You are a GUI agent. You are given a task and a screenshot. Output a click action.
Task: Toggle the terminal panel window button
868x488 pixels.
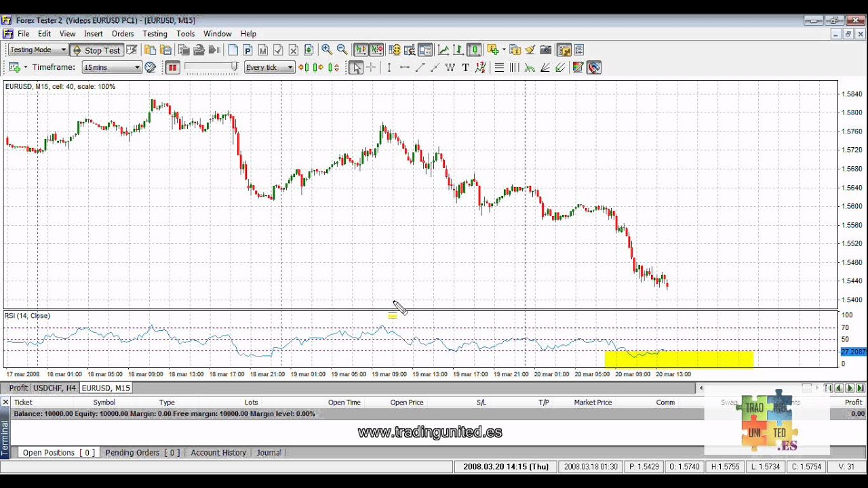pos(425,49)
